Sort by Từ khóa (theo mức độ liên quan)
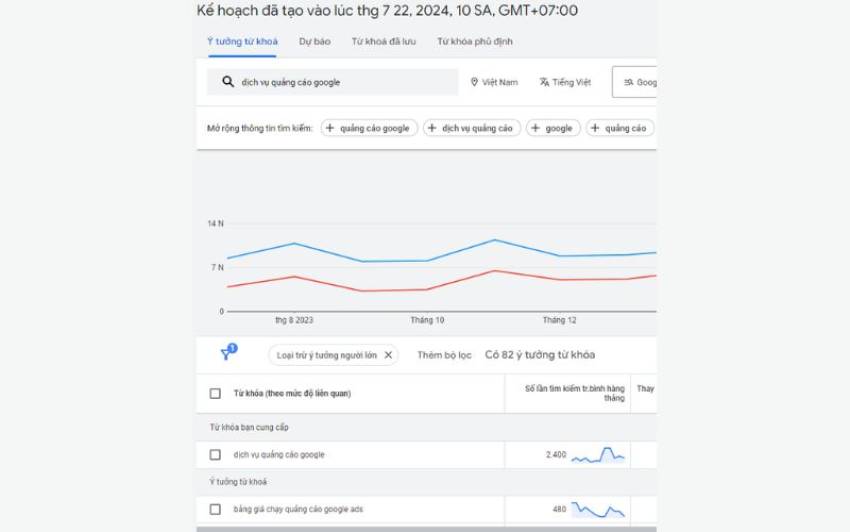Screen dimensions: 850x532 (292, 393)
